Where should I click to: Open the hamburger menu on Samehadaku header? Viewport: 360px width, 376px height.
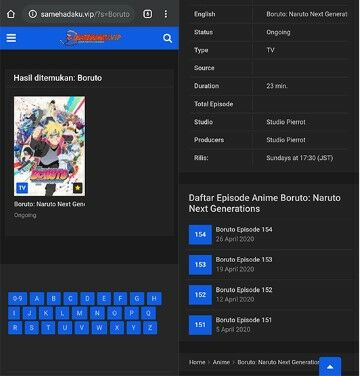tap(11, 38)
